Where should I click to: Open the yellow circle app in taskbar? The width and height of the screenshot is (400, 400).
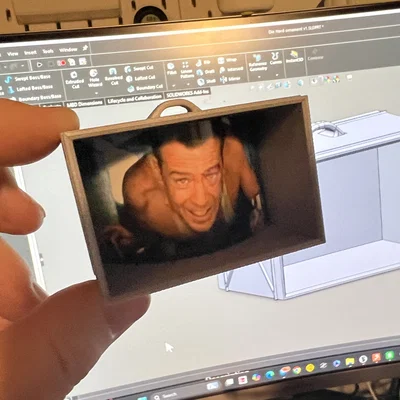pyautogui.click(x=310, y=367)
